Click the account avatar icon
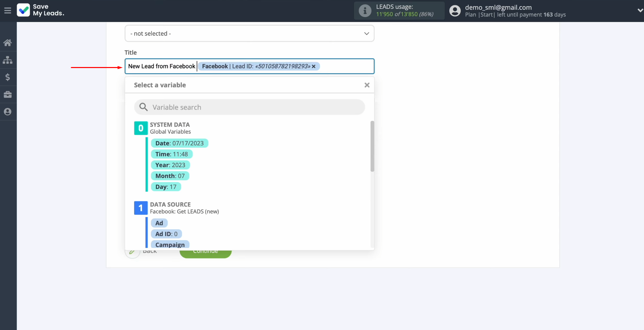 pyautogui.click(x=455, y=11)
